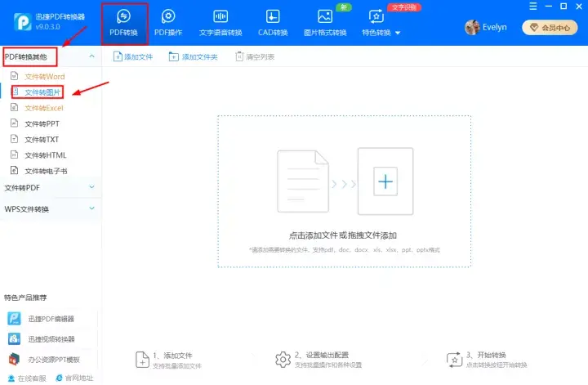Select 文件转HTML in sidebar

pyautogui.click(x=46, y=155)
